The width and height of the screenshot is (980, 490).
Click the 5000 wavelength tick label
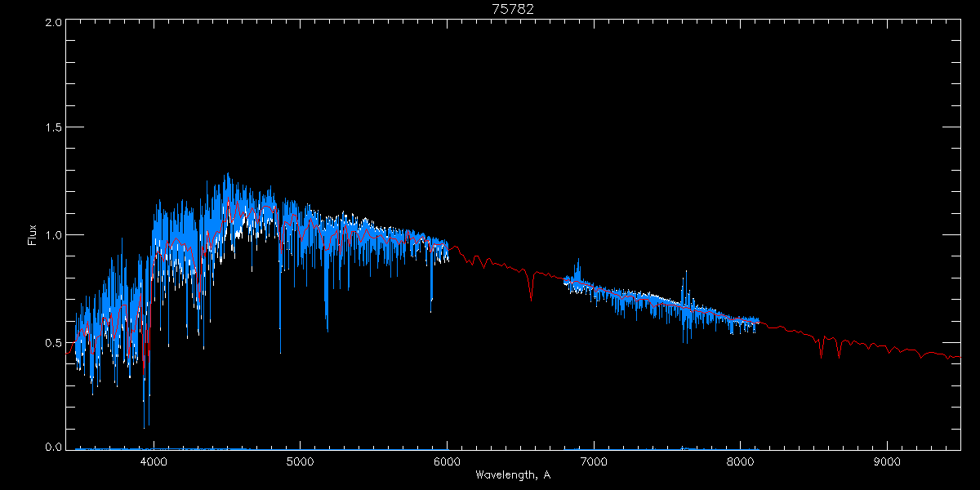[x=301, y=461]
